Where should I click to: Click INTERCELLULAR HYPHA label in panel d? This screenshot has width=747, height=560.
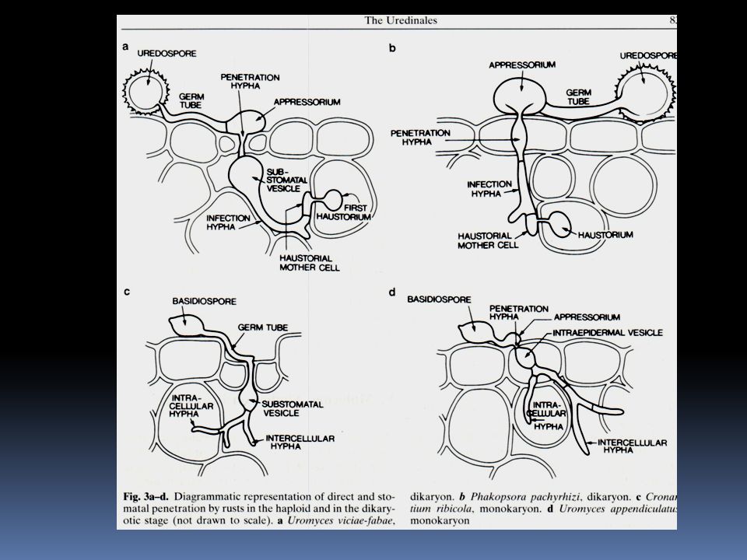click(x=632, y=446)
